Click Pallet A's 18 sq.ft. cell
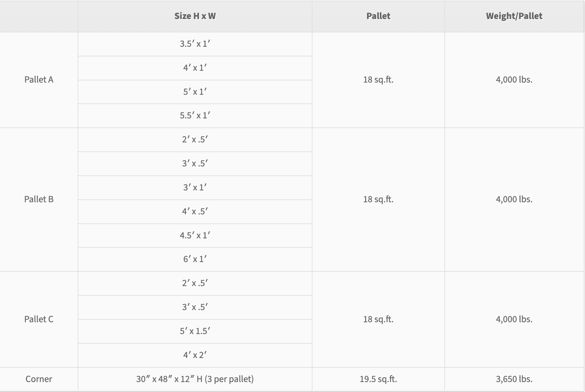585x392 pixels. [378, 80]
